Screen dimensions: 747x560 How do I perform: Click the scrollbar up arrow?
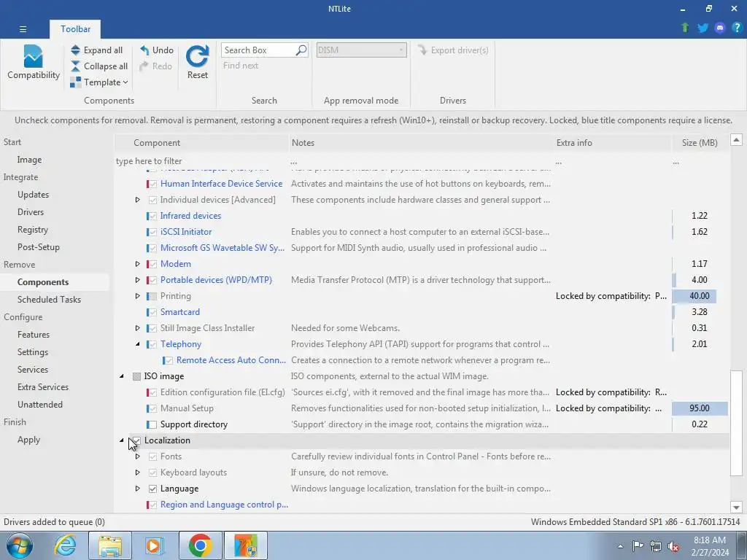click(736, 140)
